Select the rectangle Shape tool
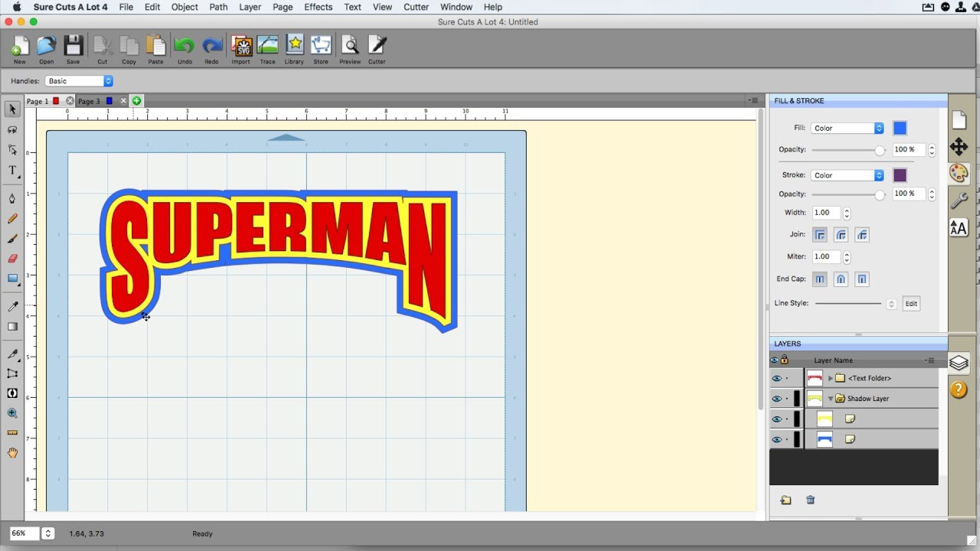 (x=12, y=279)
